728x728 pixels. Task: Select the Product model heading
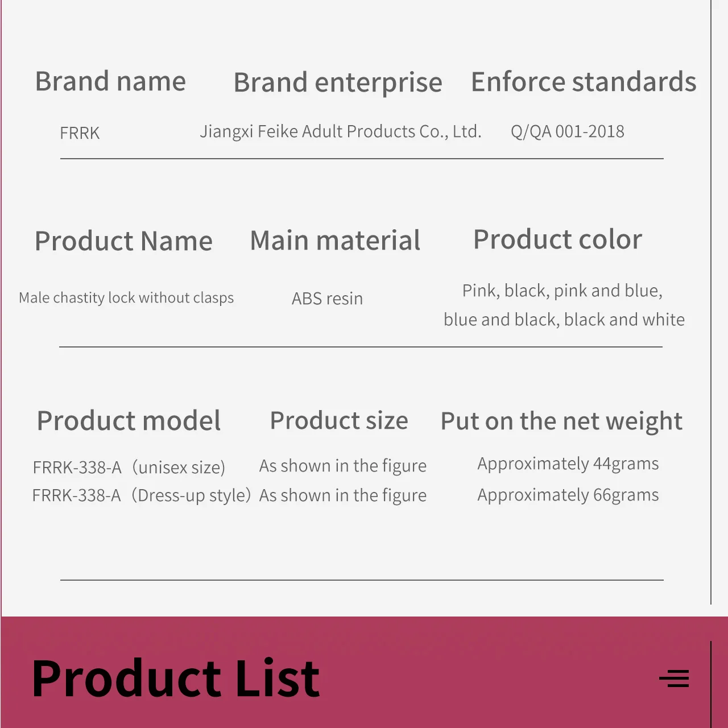coord(129,421)
